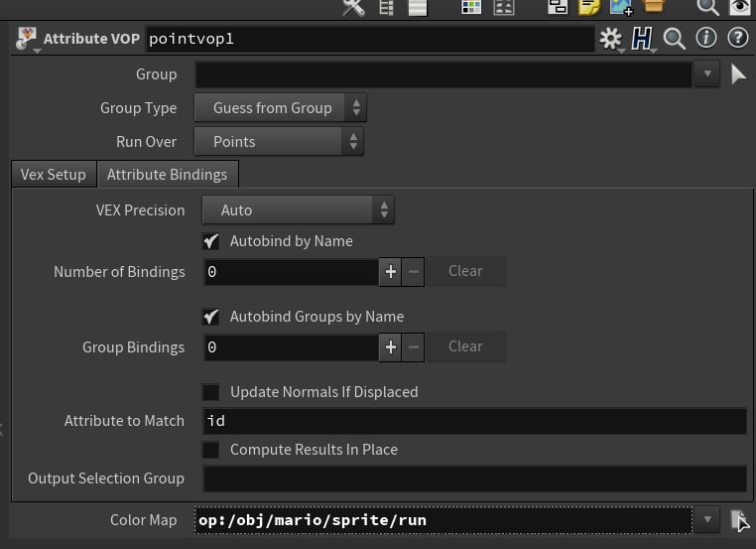Add a binding with Number of Bindings plus
This screenshot has width=756, height=549.
(390, 272)
